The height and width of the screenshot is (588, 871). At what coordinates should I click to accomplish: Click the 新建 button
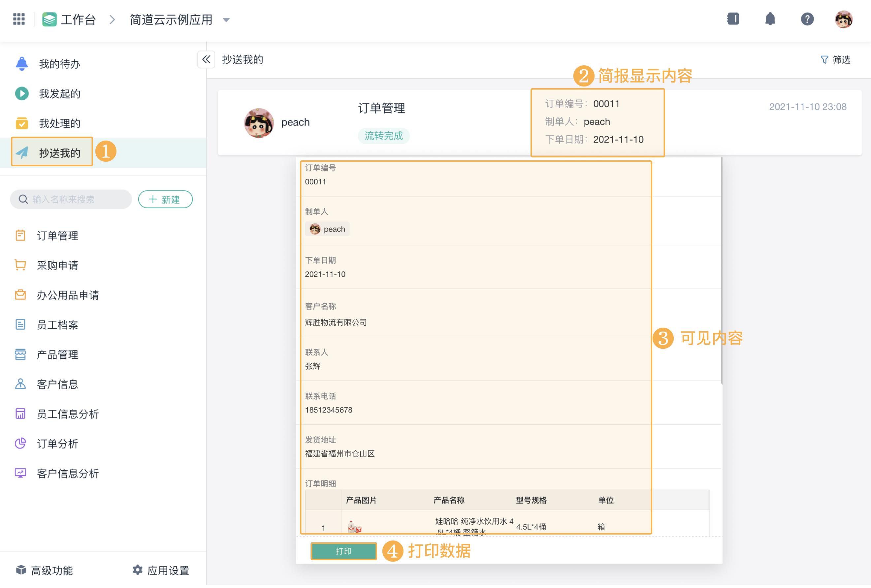point(165,199)
